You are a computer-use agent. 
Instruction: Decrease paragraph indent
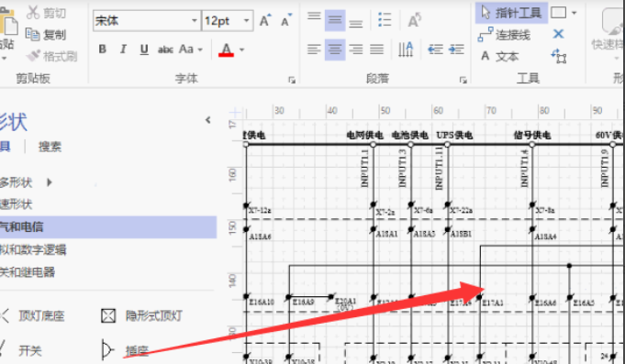[x=435, y=50]
